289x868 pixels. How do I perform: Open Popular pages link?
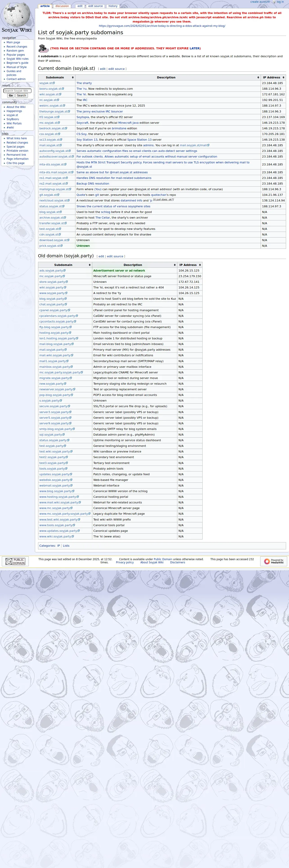16,55
